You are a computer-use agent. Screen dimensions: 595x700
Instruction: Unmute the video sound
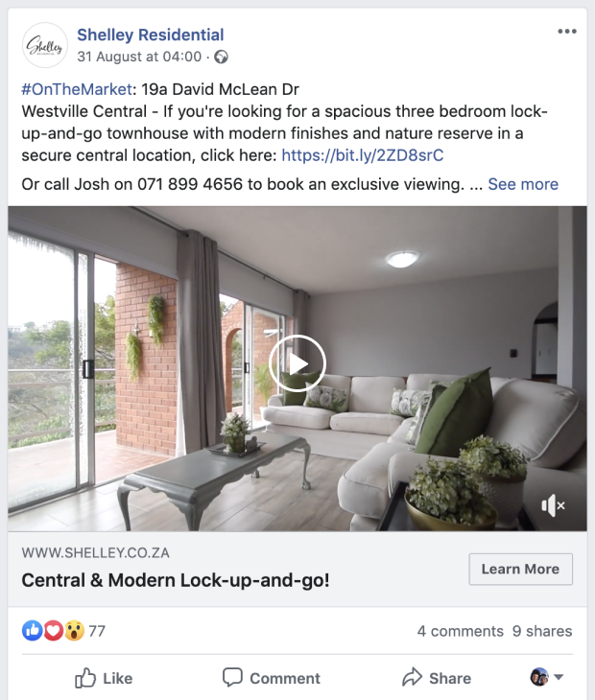(553, 505)
